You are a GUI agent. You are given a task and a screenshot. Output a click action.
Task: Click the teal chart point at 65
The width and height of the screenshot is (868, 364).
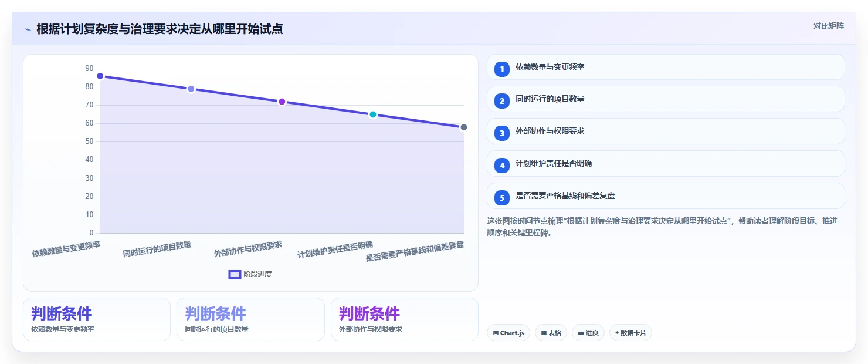372,114
